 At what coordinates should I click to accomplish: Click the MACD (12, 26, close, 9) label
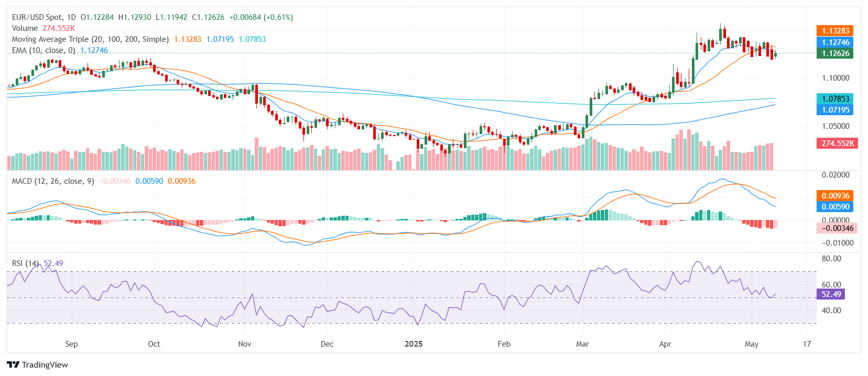53,181
